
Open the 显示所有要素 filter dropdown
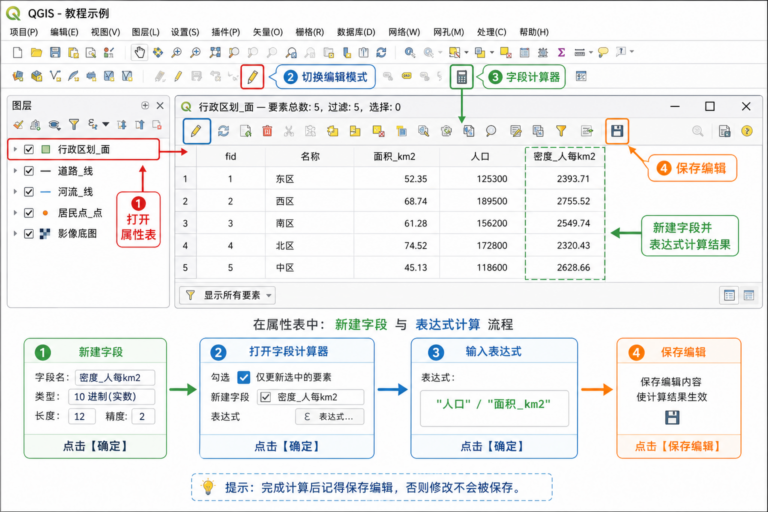click(227, 295)
